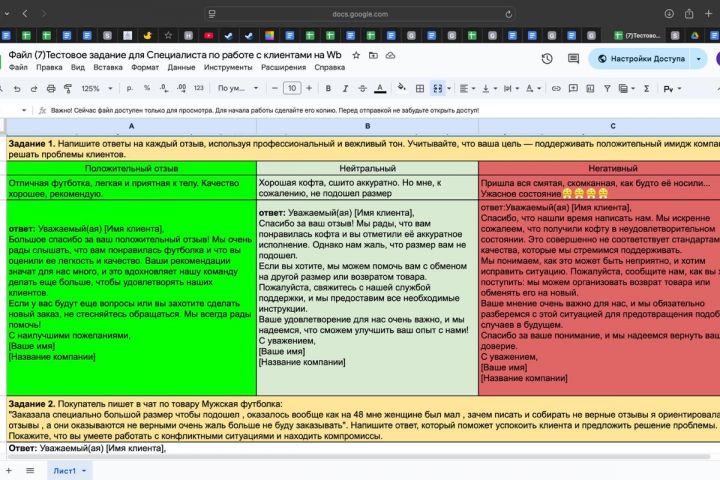Open the functions sigma menu
This screenshot has height=480, width=720.
(647, 89)
